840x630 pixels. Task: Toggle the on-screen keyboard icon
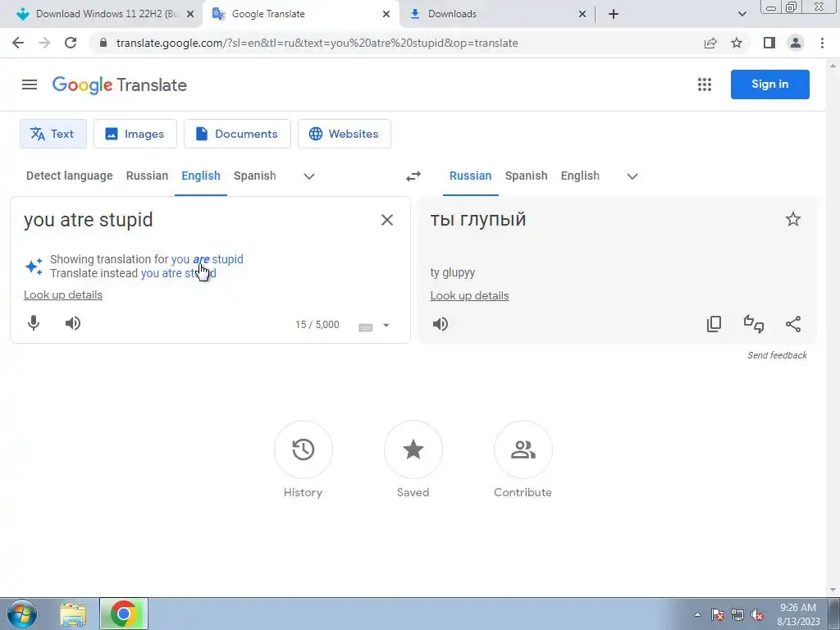[x=365, y=326]
